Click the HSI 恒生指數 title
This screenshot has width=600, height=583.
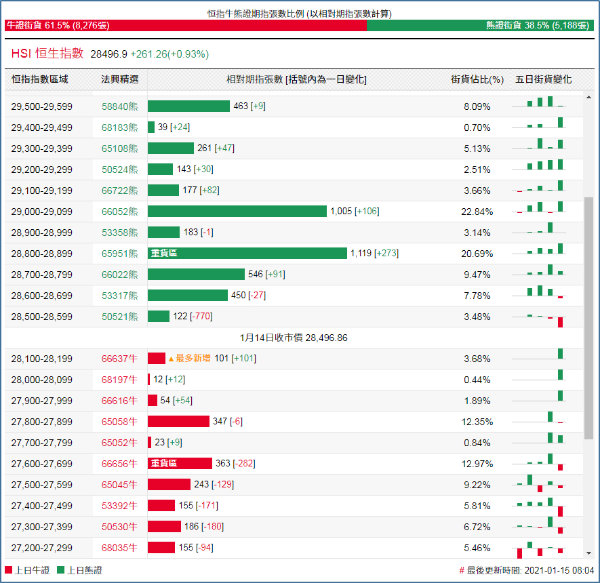[x=47, y=53]
